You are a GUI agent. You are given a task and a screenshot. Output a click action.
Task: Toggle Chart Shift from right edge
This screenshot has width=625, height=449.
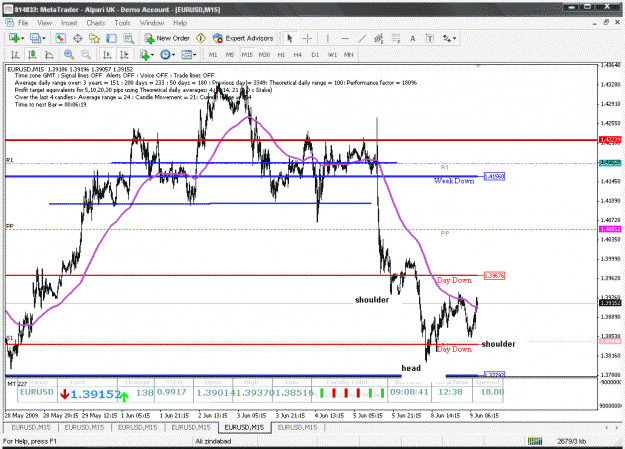(x=124, y=55)
